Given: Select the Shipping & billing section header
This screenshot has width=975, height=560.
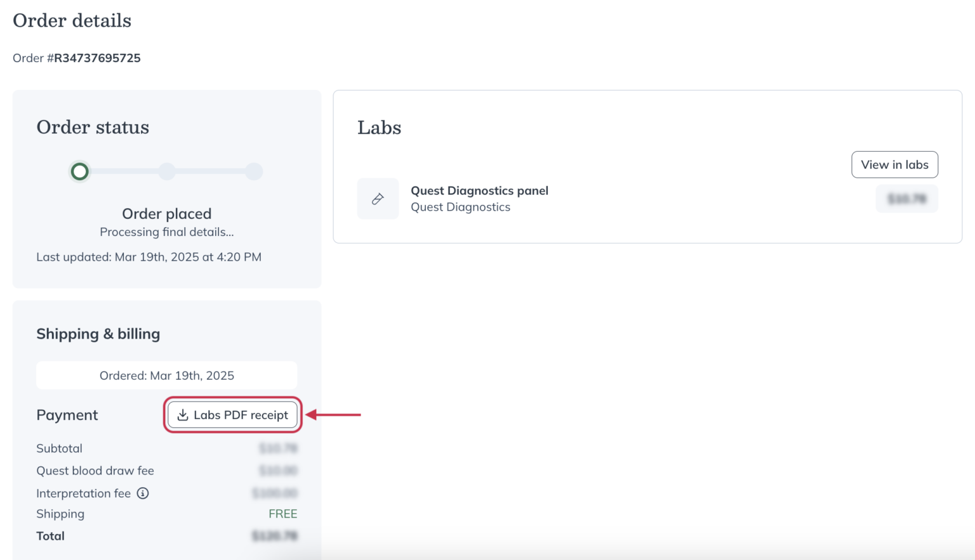Looking at the screenshot, I should click(98, 334).
